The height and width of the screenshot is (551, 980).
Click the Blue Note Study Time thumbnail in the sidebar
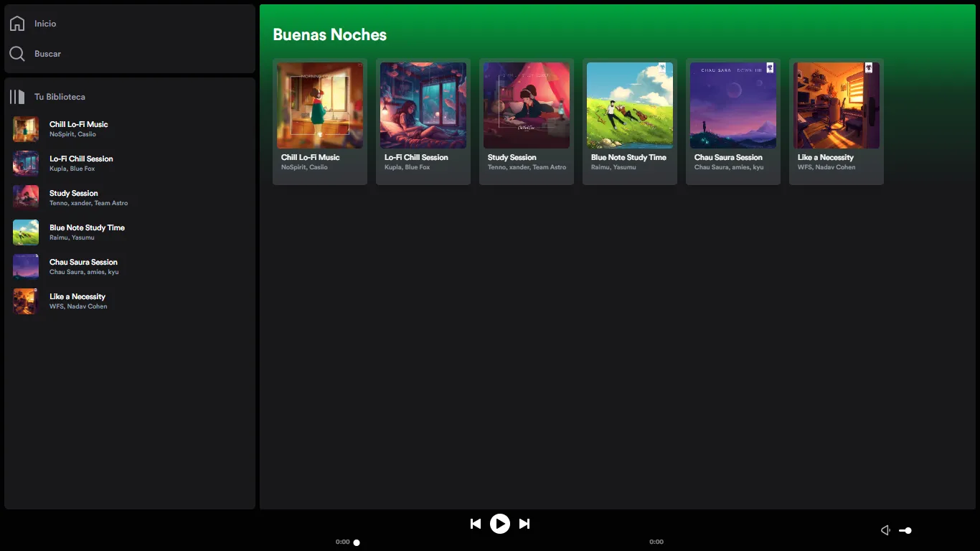pyautogui.click(x=26, y=232)
